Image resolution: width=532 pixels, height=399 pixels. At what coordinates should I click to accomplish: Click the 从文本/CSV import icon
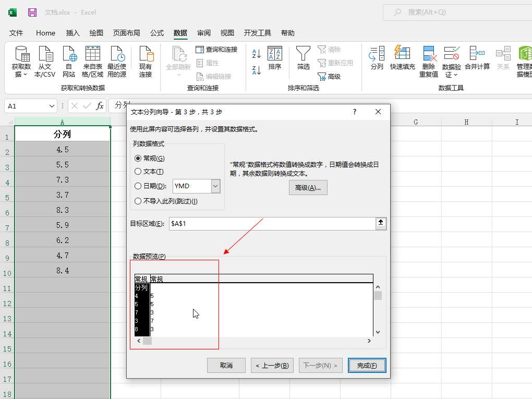pyautogui.click(x=45, y=54)
